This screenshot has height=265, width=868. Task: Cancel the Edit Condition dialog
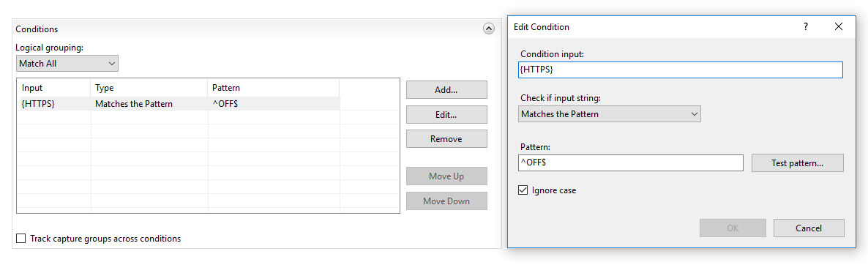point(809,228)
